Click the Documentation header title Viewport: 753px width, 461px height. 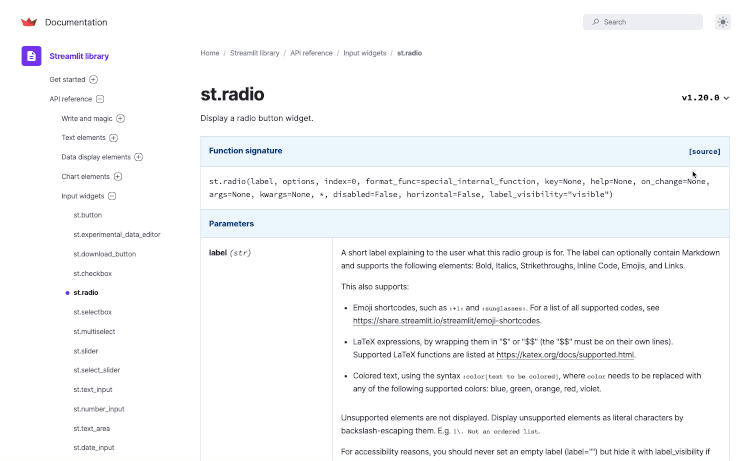click(x=76, y=22)
